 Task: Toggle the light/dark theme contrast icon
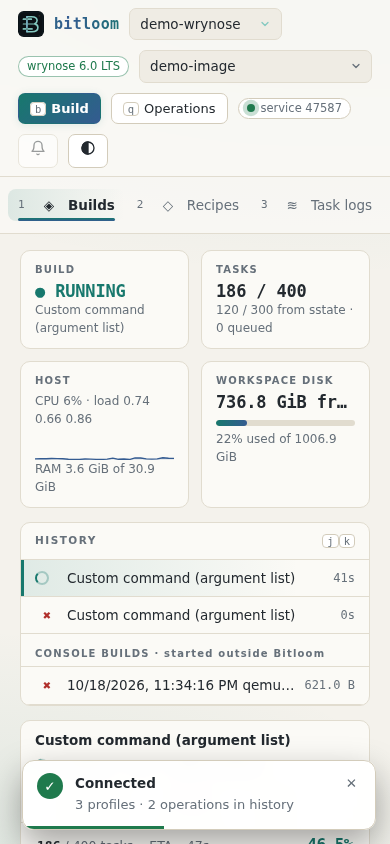point(88,151)
